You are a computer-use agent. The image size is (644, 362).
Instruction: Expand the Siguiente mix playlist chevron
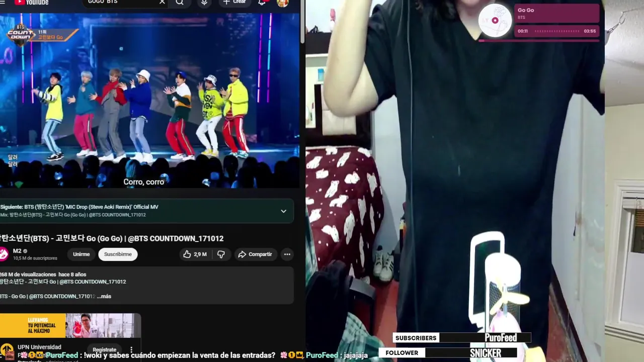283,211
